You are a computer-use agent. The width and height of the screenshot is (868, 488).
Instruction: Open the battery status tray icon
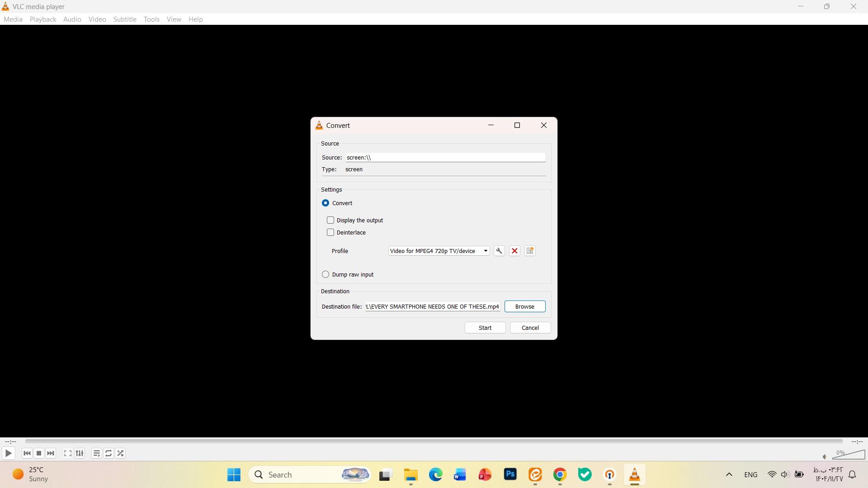coord(799,474)
